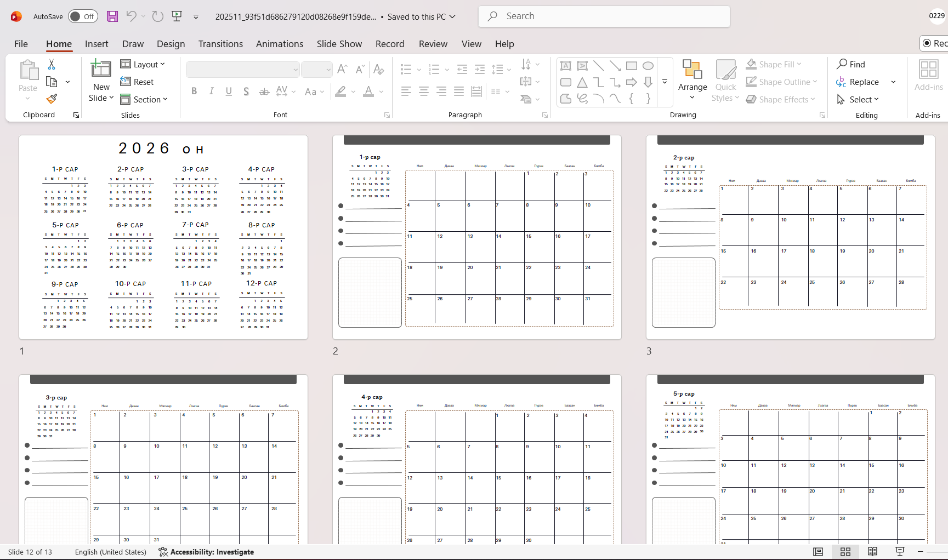Viewport: 948px width, 560px height.
Task: Open the Transitions tab
Action: click(220, 44)
